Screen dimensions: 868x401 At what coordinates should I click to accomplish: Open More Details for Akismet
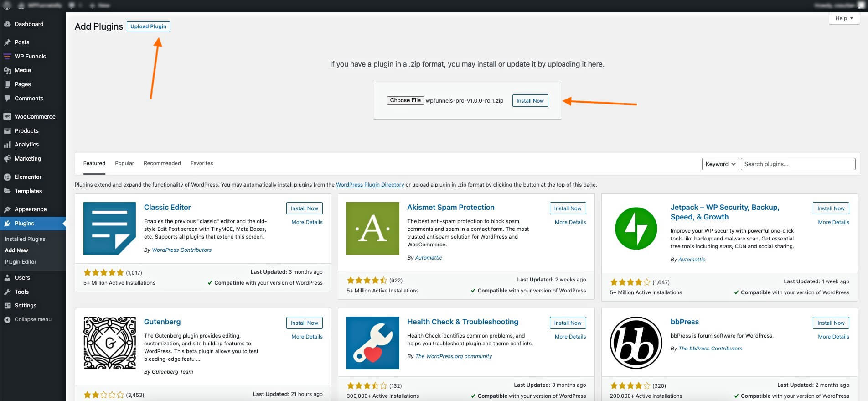(x=570, y=222)
